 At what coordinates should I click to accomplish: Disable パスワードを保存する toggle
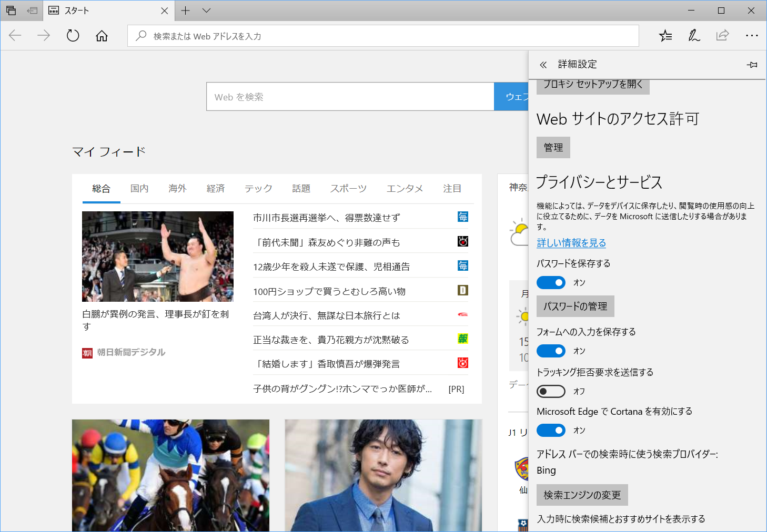click(x=551, y=282)
